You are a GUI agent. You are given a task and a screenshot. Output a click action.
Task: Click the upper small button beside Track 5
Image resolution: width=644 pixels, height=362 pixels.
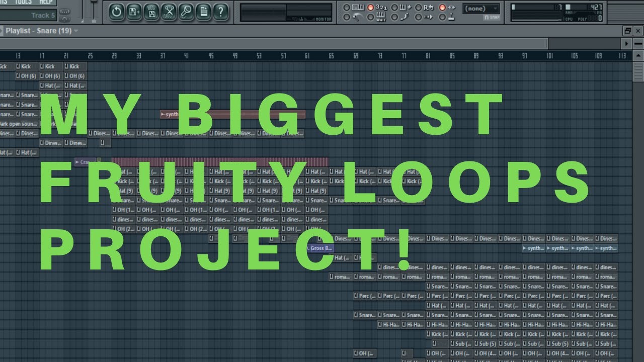point(64,12)
